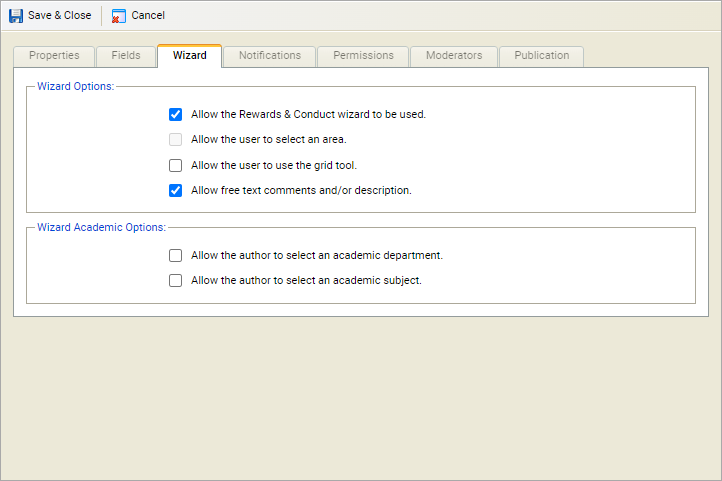Click the 'Allow free text comments and/or description' label
722x481 pixels.
point(301,191)
